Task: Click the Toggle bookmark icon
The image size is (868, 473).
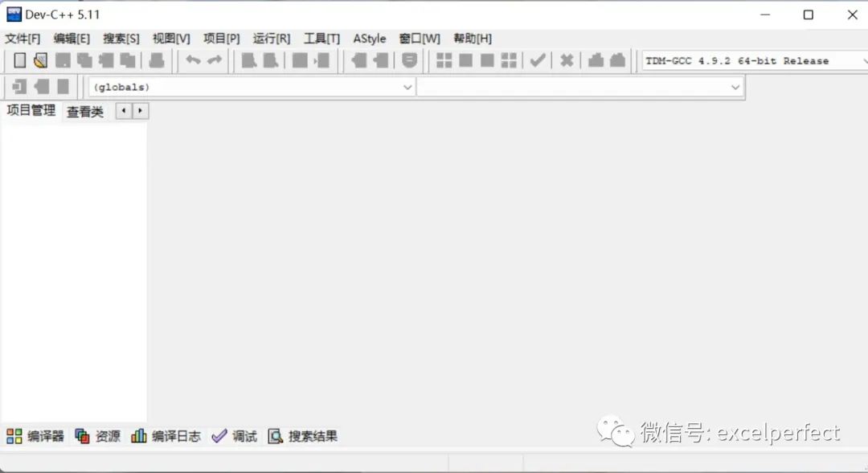Action: tap(42, 86)
